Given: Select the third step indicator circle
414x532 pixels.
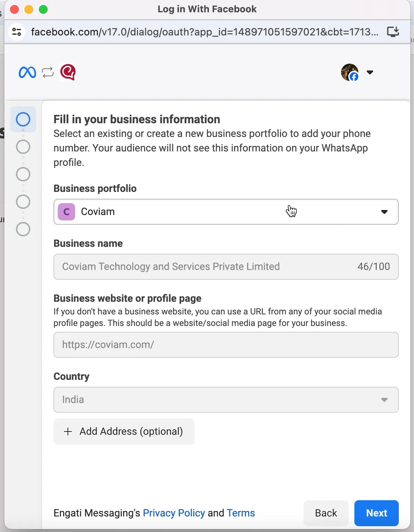Looking at the screenshot, I should coord(23,174).
